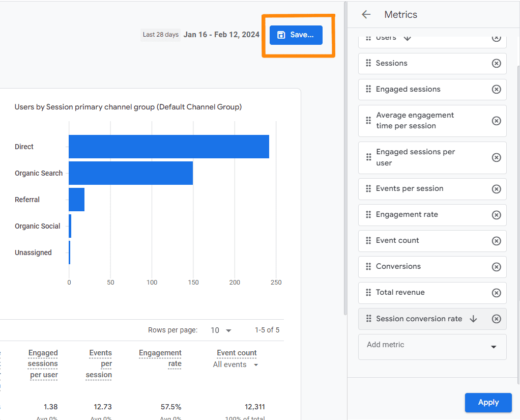Click the Unassigned chart label
520x420 pixels.
coord(33,253)
